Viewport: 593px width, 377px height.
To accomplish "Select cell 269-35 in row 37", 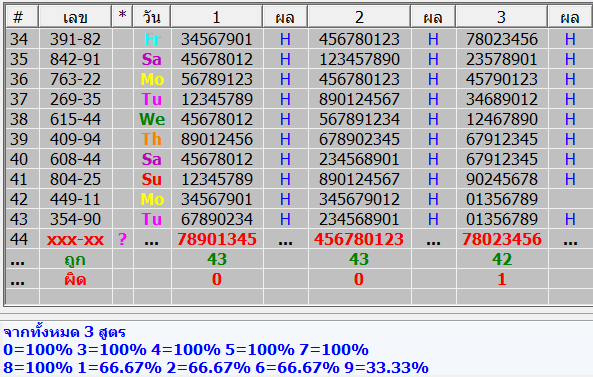I will point(75,99).
